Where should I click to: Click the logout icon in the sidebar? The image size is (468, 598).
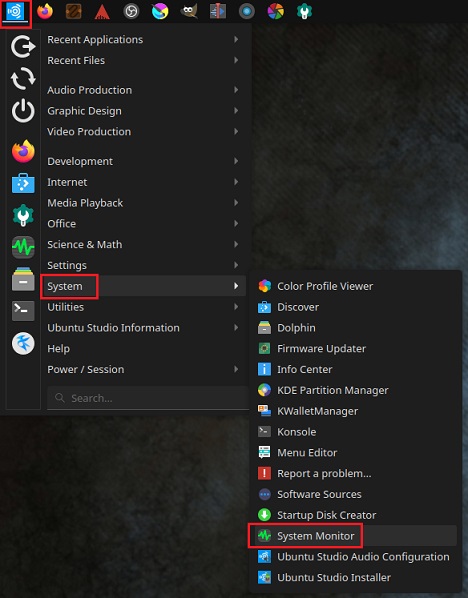23,47
